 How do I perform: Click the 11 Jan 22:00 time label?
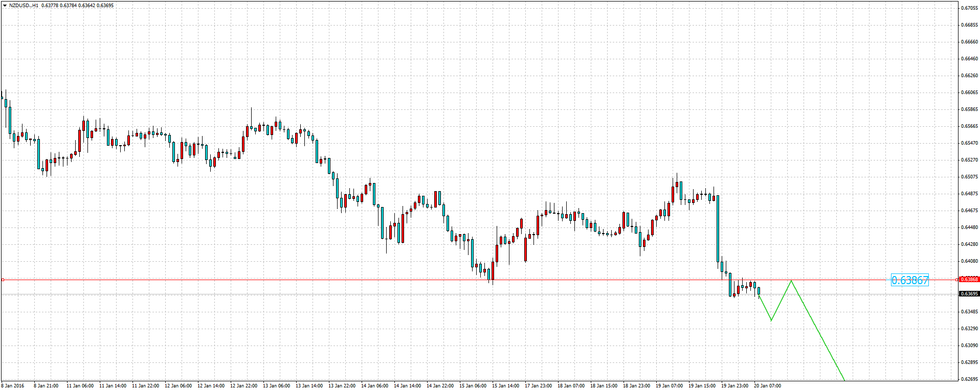[145, 386]
